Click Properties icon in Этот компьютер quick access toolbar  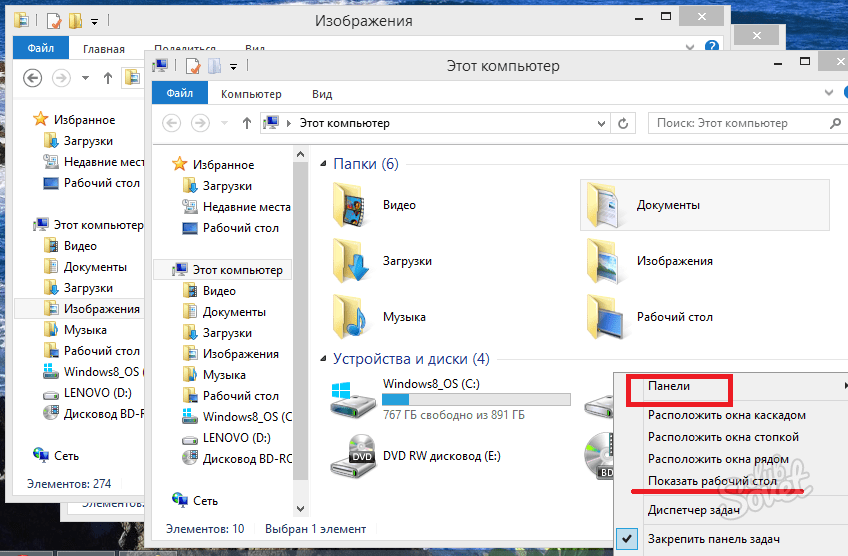pyautogui.click(x=192, y=66)
